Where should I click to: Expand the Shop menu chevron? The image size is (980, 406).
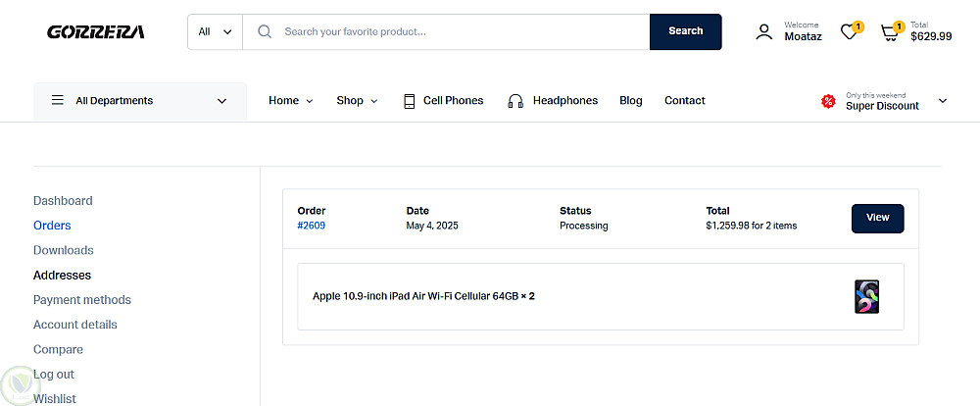374,101
